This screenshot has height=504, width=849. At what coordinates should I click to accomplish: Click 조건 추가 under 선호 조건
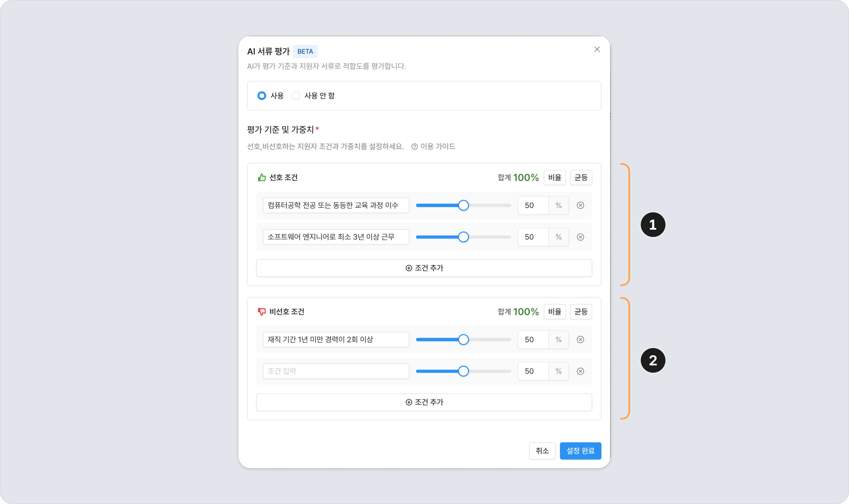click(x=424, y=268)
